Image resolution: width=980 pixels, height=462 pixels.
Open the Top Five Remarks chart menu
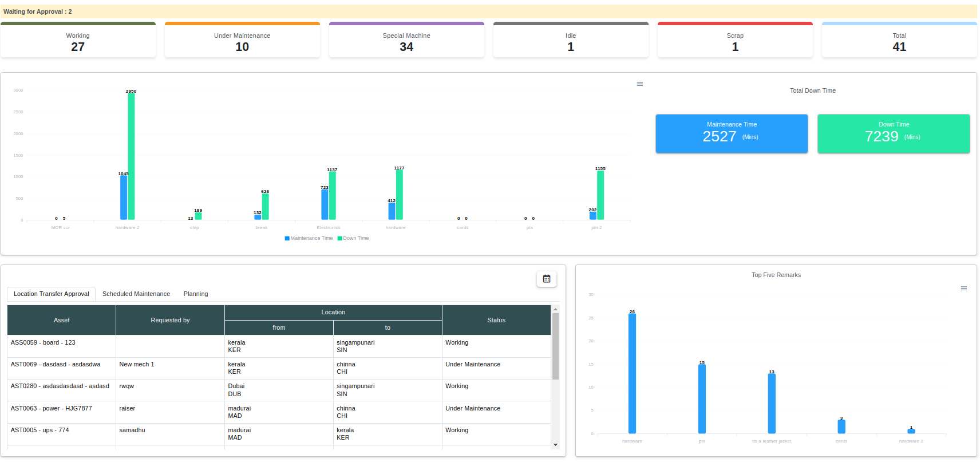click(x=964, y=289)
